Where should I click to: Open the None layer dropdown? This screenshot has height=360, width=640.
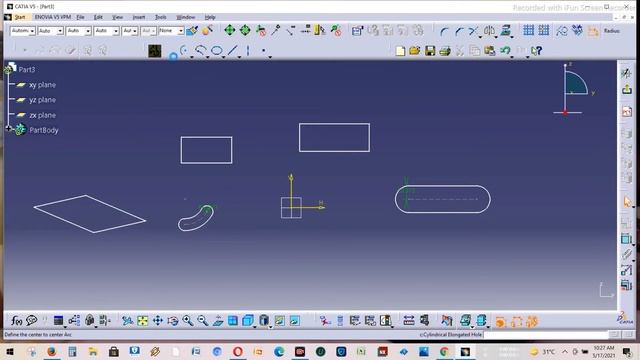pos(171,31)
